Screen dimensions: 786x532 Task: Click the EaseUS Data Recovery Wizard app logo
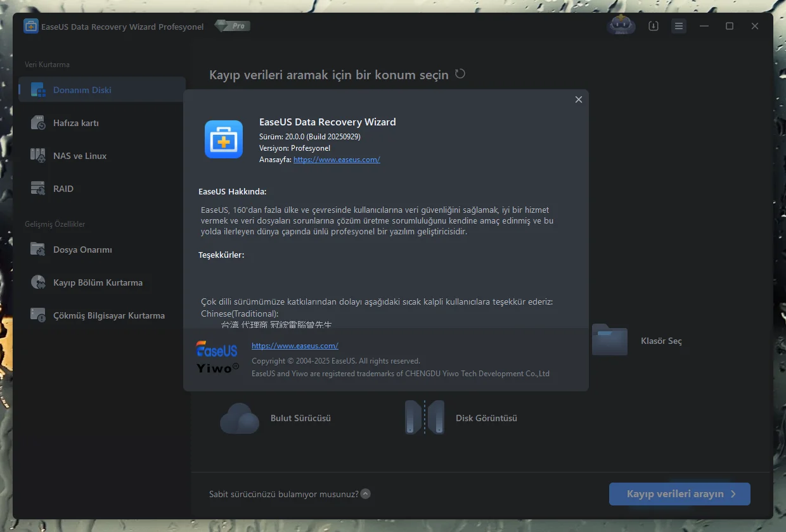coord(224,139)
